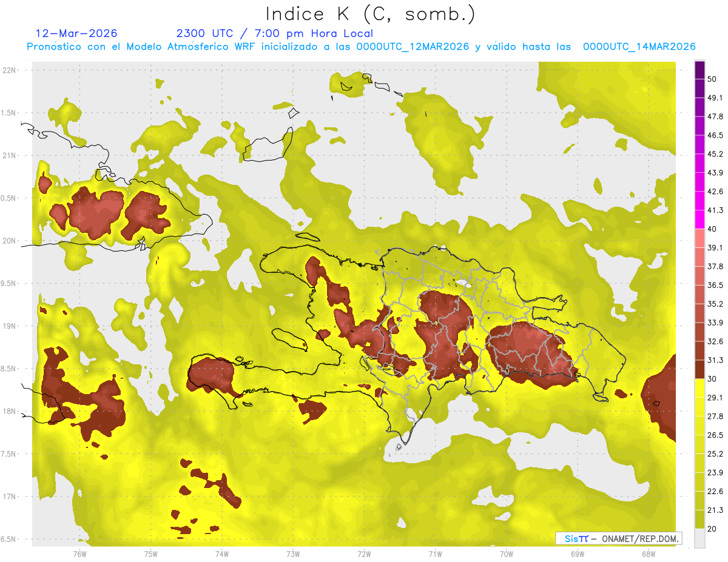The image size is (728, 562).
Task: Click the '70W' longitude axis label
Action: click(x=507, y=555)
